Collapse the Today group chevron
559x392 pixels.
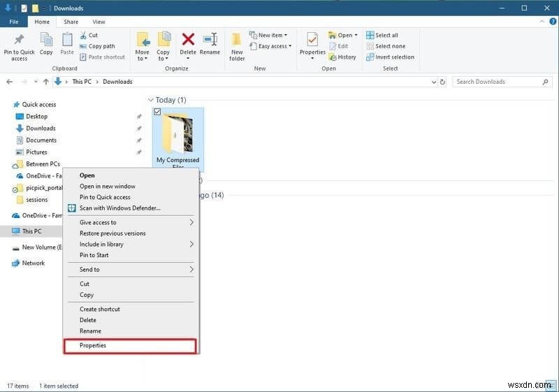[150, 100]
